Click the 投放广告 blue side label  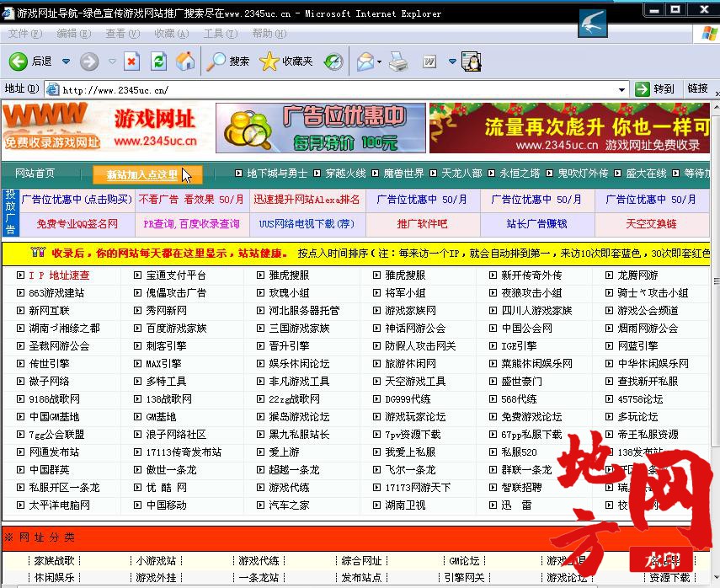10,211
